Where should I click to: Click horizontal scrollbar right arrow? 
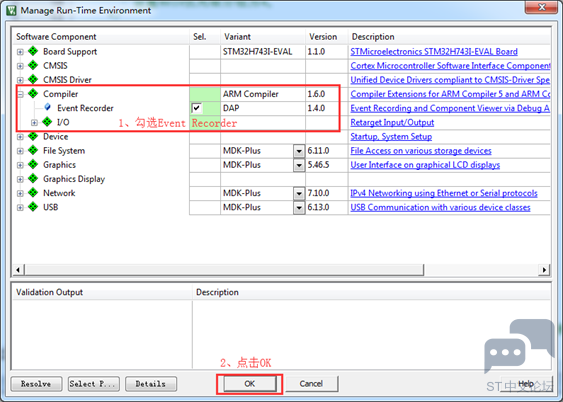click(544, 270)
